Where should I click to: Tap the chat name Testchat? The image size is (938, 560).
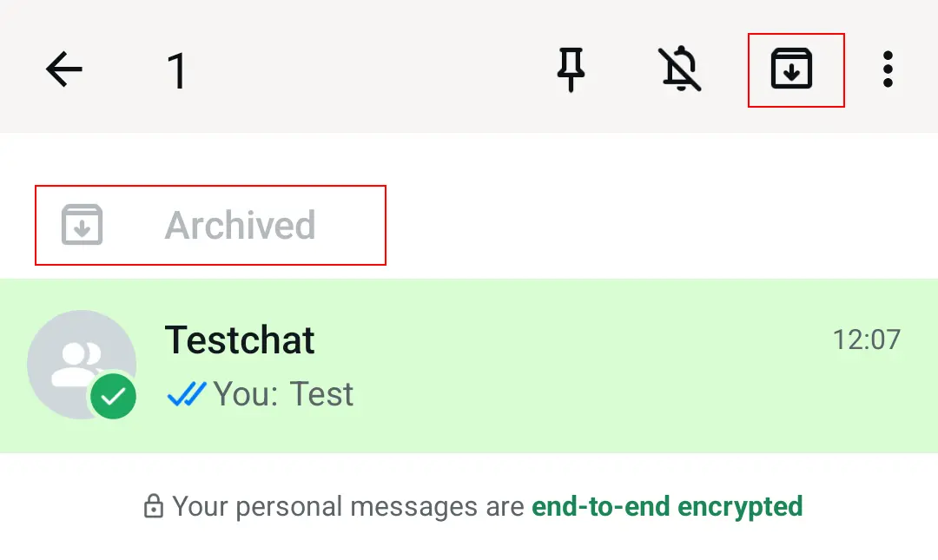pyautogui.click(x=240, y=340)
